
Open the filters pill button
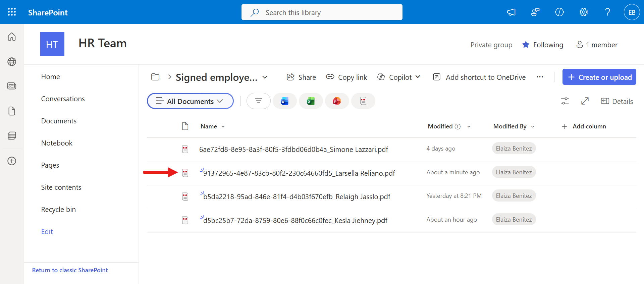click(x=259, y=101)
